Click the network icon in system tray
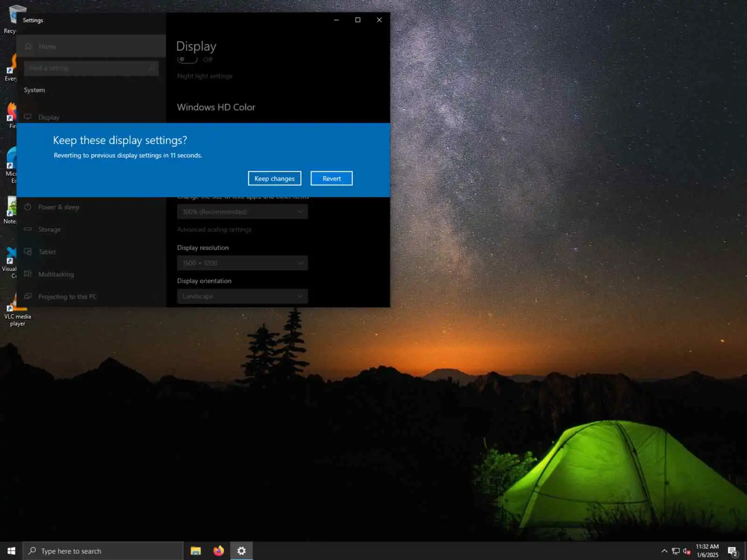Screen dimensions: 747x560 tap(676, 551)
